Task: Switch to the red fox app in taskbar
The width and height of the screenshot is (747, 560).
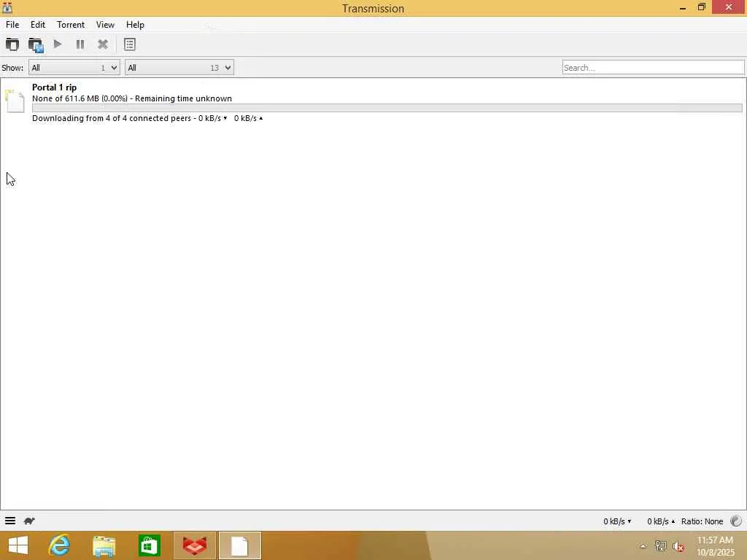Action: click(x=195, y=545)
